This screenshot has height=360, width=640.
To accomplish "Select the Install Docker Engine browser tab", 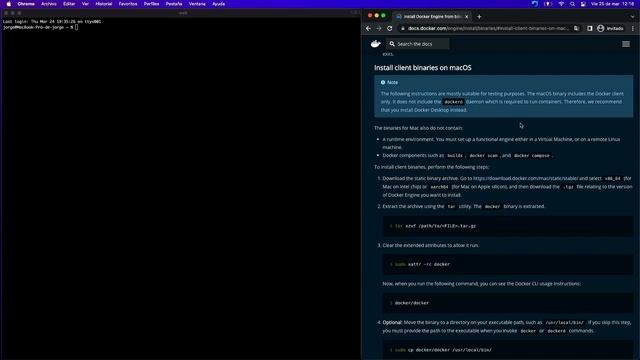I will (x=432, y=16).
